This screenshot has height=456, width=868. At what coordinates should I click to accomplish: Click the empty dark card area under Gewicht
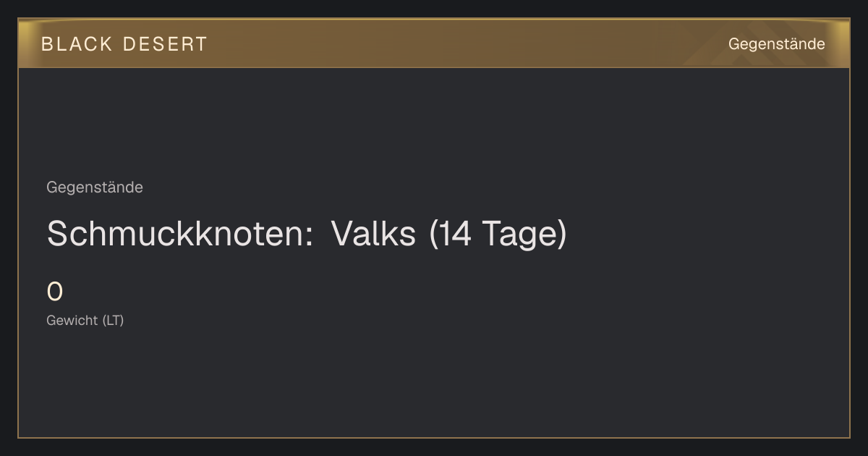(434, 384)
